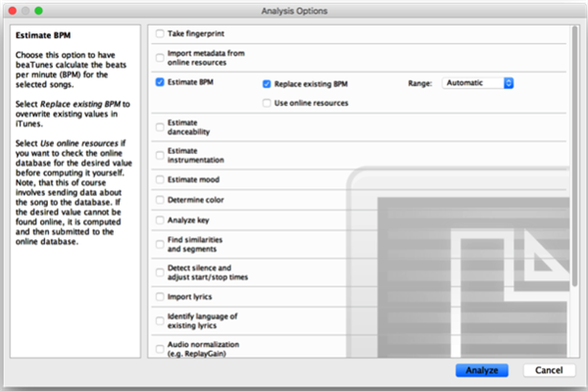
Task: Uncheck the Estimate BPM option
Action: pos(160,82)
